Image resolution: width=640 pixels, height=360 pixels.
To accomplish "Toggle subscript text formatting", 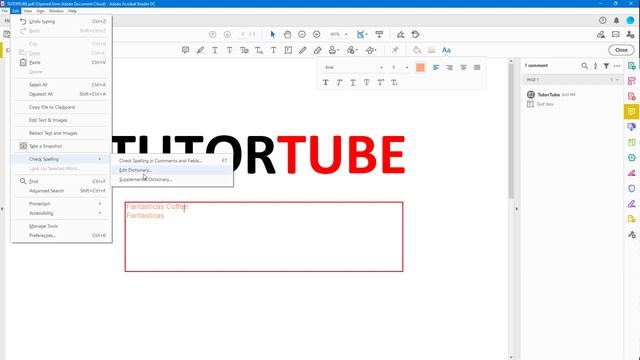I will pos(394,82).
